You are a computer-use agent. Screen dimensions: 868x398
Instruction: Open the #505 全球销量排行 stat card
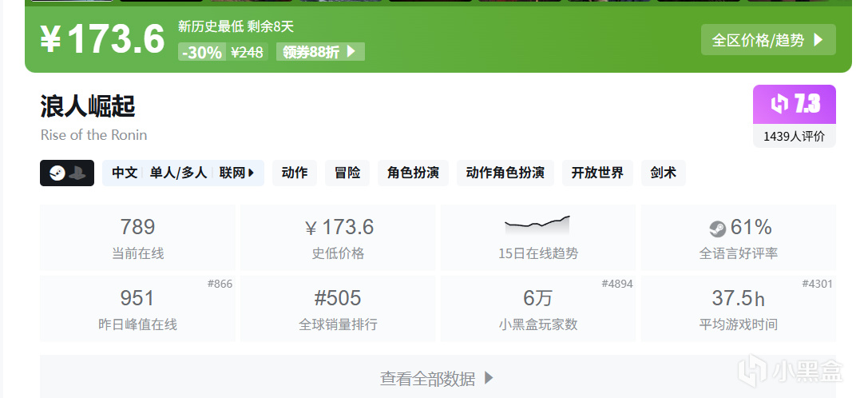tap(338, 308)
